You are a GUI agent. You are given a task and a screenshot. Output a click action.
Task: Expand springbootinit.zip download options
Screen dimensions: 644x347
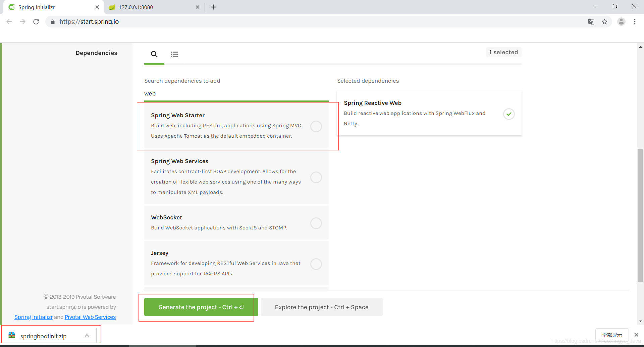pyautogui.click(x=87, y=335)
